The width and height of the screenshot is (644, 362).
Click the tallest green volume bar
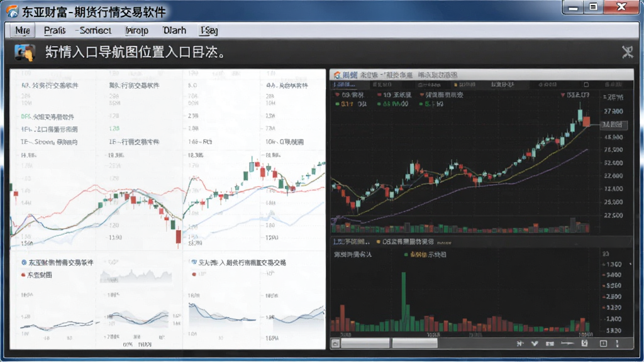pos(404,301)
